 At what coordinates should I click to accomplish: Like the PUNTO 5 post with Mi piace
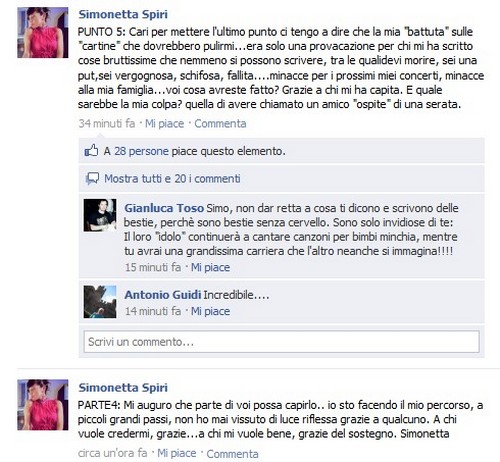tap(164, 124)
